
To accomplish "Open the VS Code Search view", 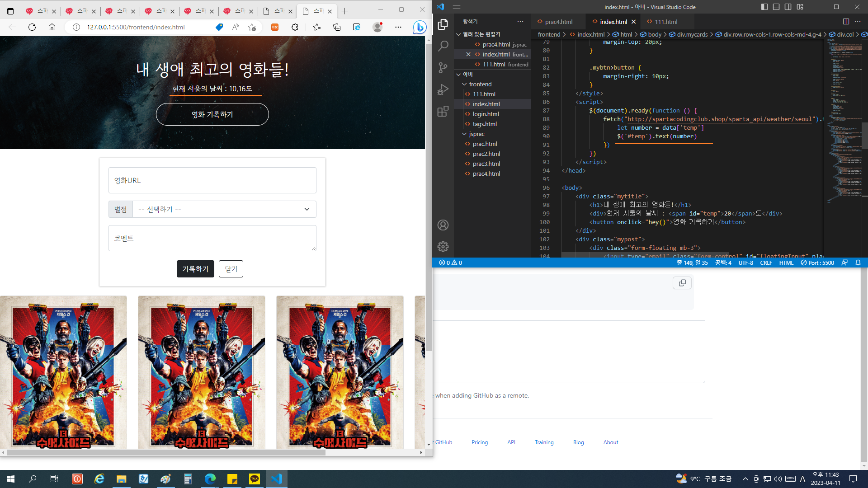I will (x=443, y=46).
